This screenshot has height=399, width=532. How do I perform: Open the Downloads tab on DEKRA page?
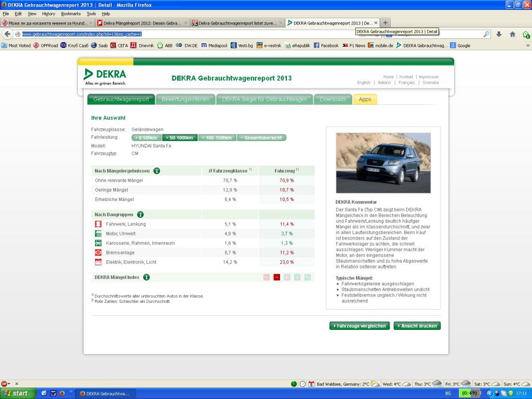click(332, 99)
